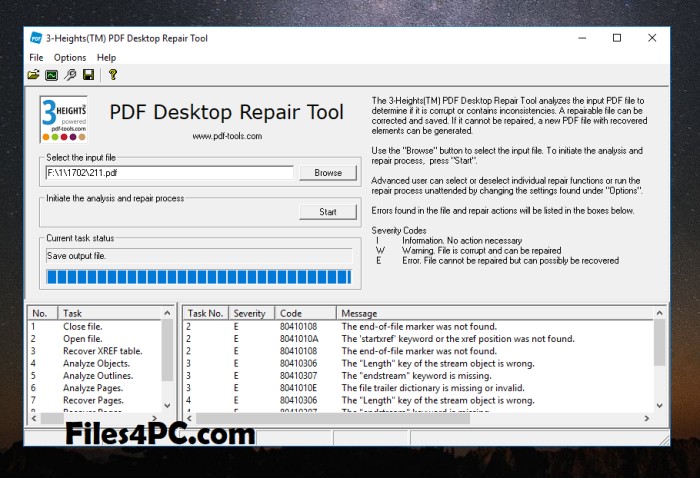The height and width of the screenshot is (478, 700).
Task: Click the repair wrench toolbar icon
Action: (x=70, y=75)
